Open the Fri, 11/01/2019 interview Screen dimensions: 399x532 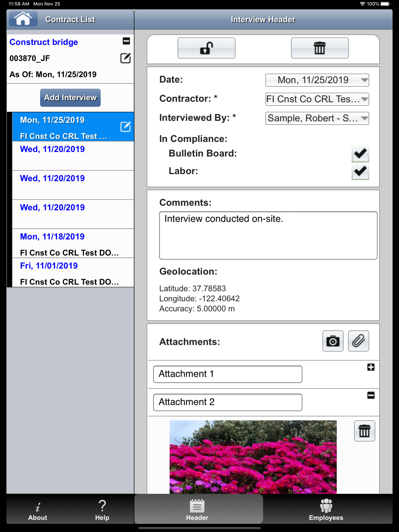point(73,272)
